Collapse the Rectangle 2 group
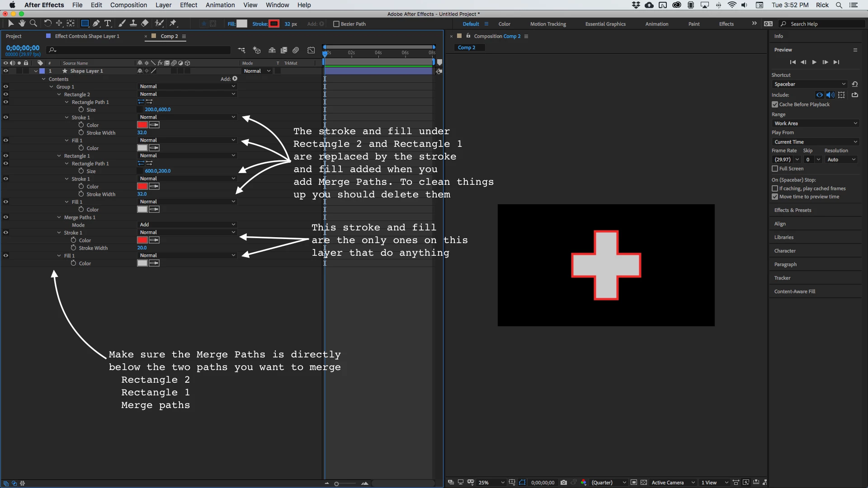The image size is (868, 488). [x=59, y=94]
